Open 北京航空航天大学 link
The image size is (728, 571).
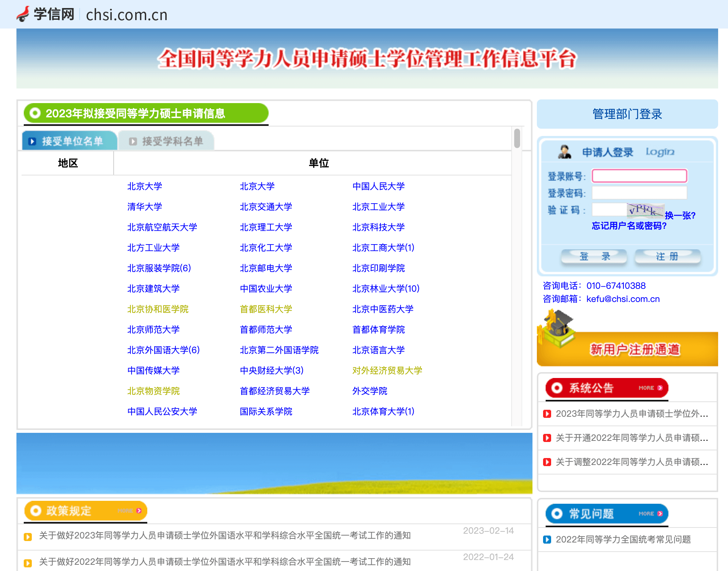162,227
